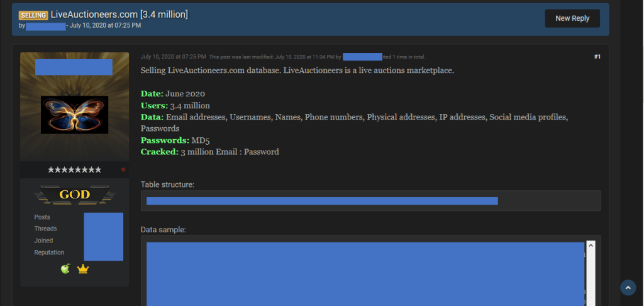Click the user star rating row
Viewport: 644px width, 306px height.
pos(74,169)
